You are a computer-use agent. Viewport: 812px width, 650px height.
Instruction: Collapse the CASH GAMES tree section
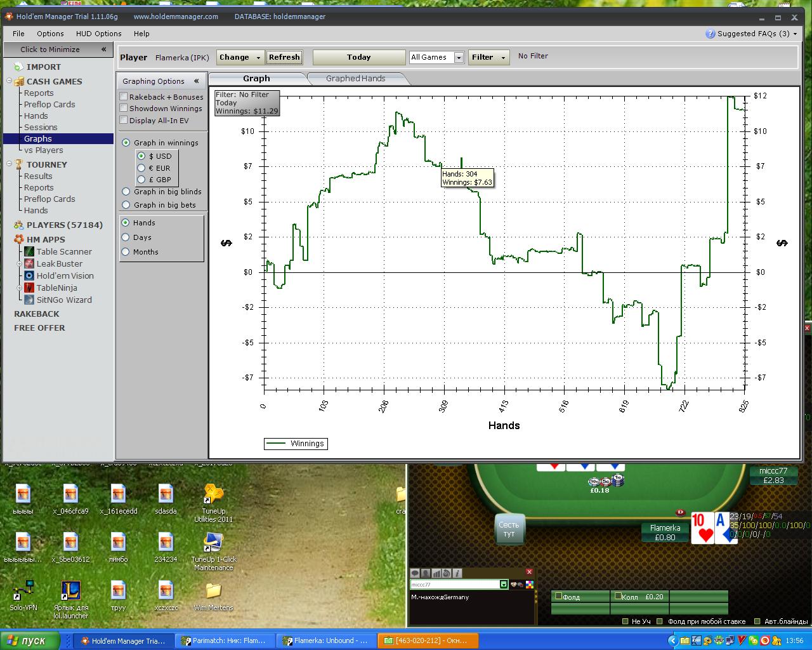pos(10,81)
